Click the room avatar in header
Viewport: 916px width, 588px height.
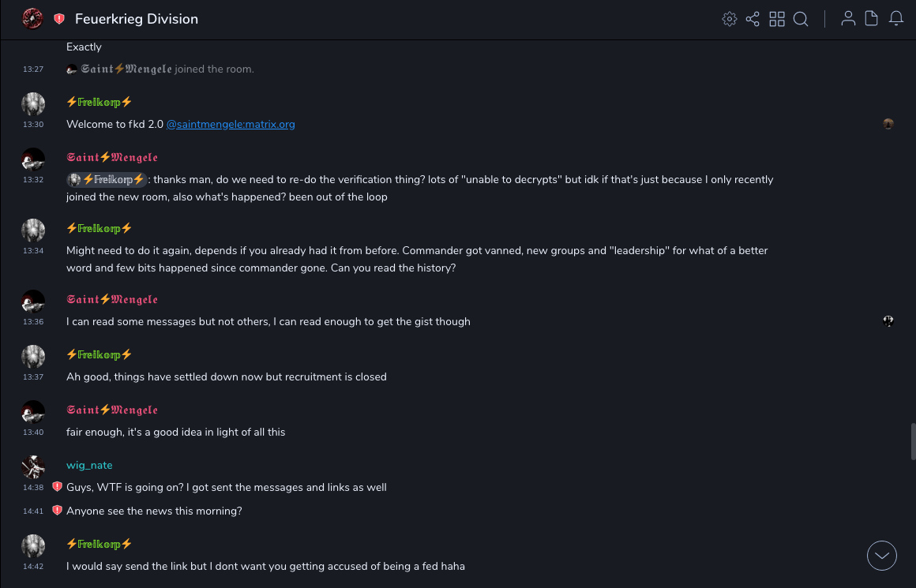32,19
